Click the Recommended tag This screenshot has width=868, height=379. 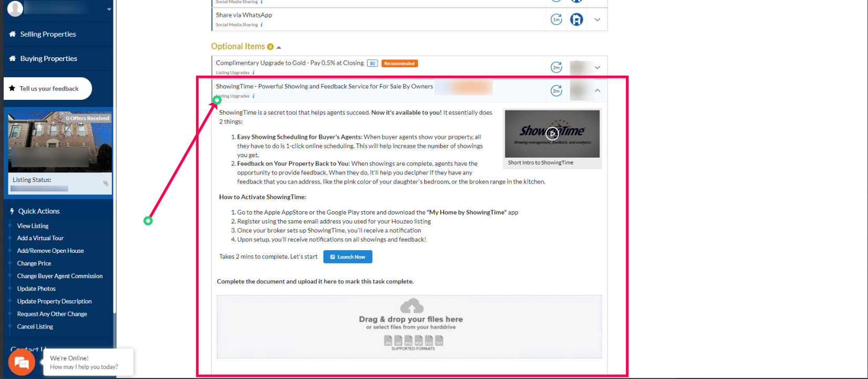pyautogui.click(x=399, y=64)
